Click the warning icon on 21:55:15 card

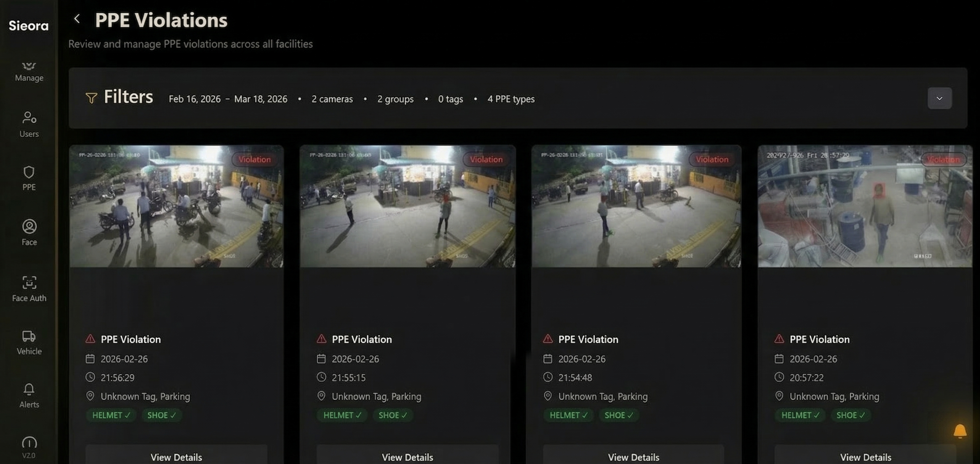(322, 339)
